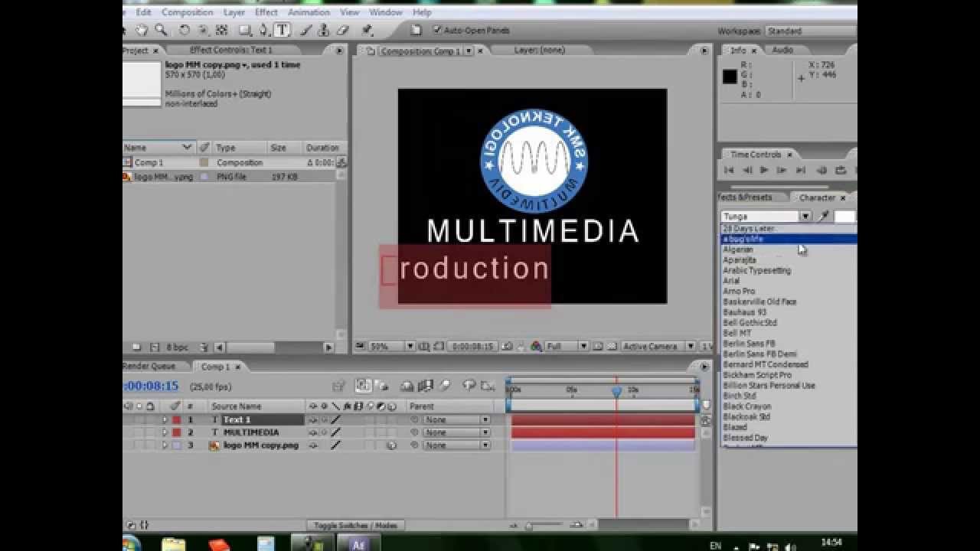Create new folder in Project panel
This screenshot has width=980, height=551.
(x=136, y=347)
